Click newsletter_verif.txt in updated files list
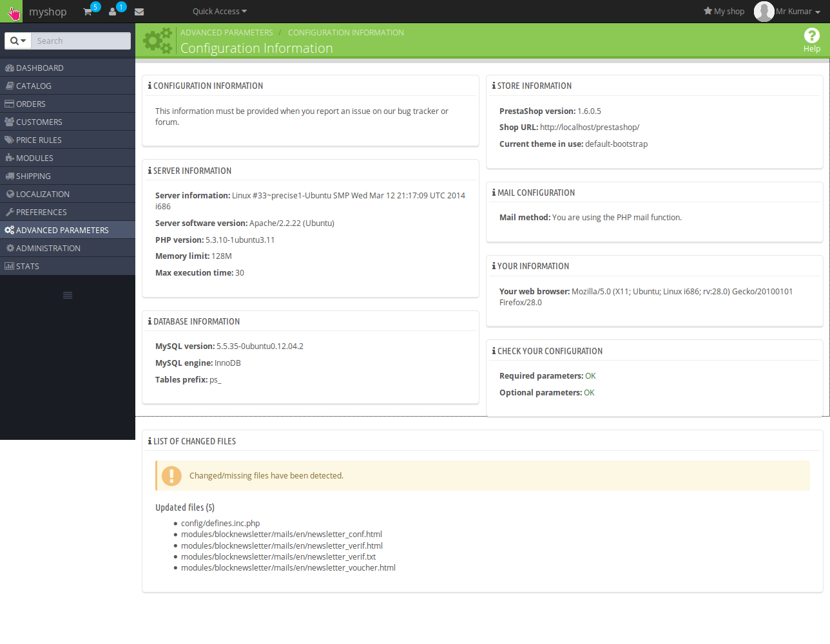Viewport: 830px width, 644px height. (278, 557)
